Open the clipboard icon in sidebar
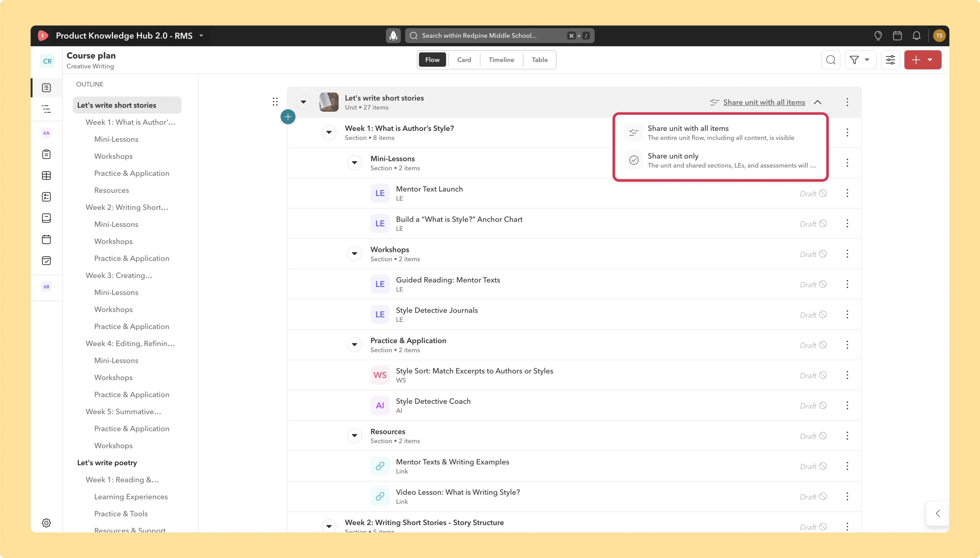980x558 pixels. pyautogui.click(x=46, y=154)
